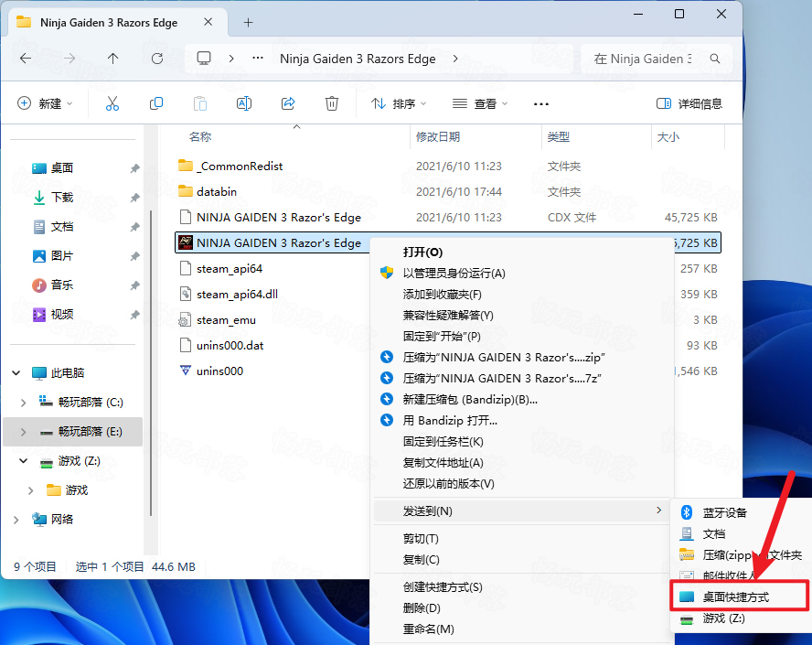Open a new tab with plus button
Image resolution: width=812 pixels, height=645 pixels.
click(x=249, y=23)
